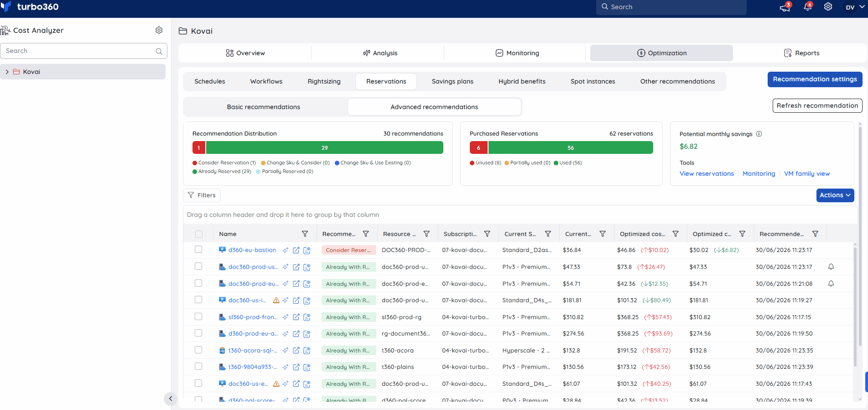The height and width of the screenshot is (410, 868).
Task: Open View reservations link
Action: [707, 174]
